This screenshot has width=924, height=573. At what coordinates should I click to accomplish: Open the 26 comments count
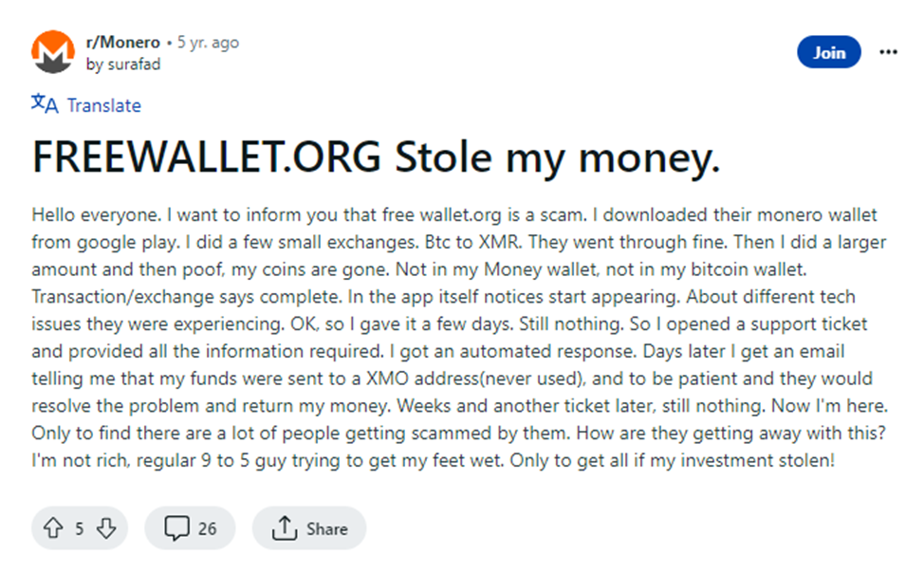click(x=207, y=528)
